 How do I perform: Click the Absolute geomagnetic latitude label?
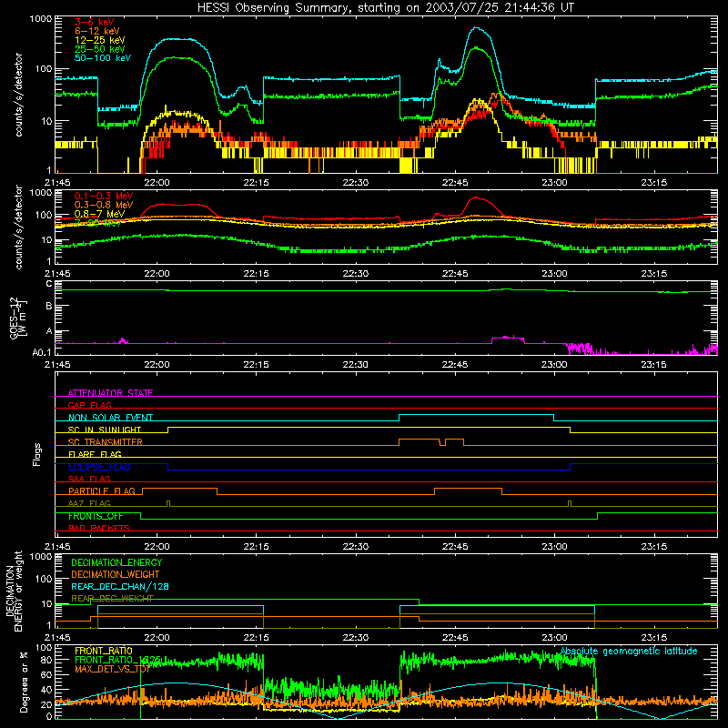(629, 652)
